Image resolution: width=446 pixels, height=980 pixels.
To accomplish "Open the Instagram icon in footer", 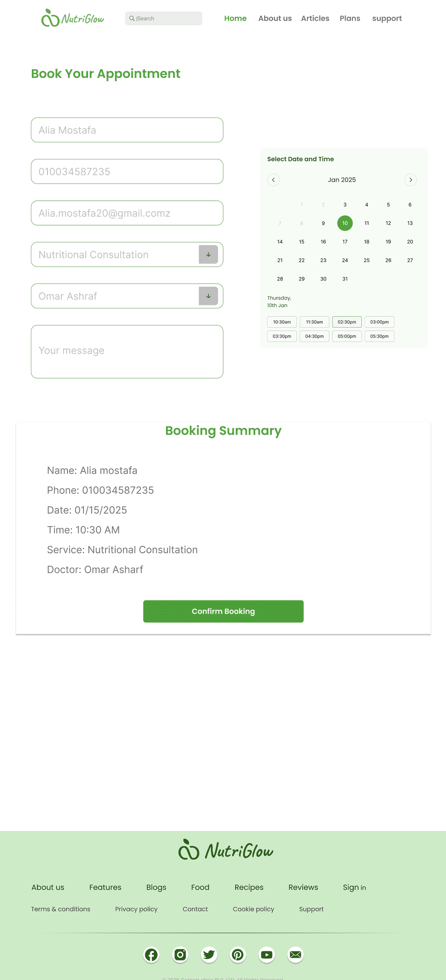I will point(180,955).
